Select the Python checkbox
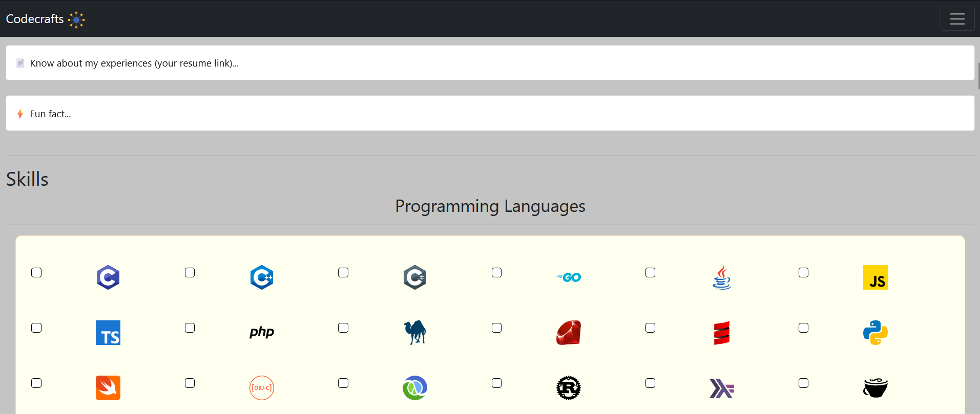The image size is (980, 414). 804,328
